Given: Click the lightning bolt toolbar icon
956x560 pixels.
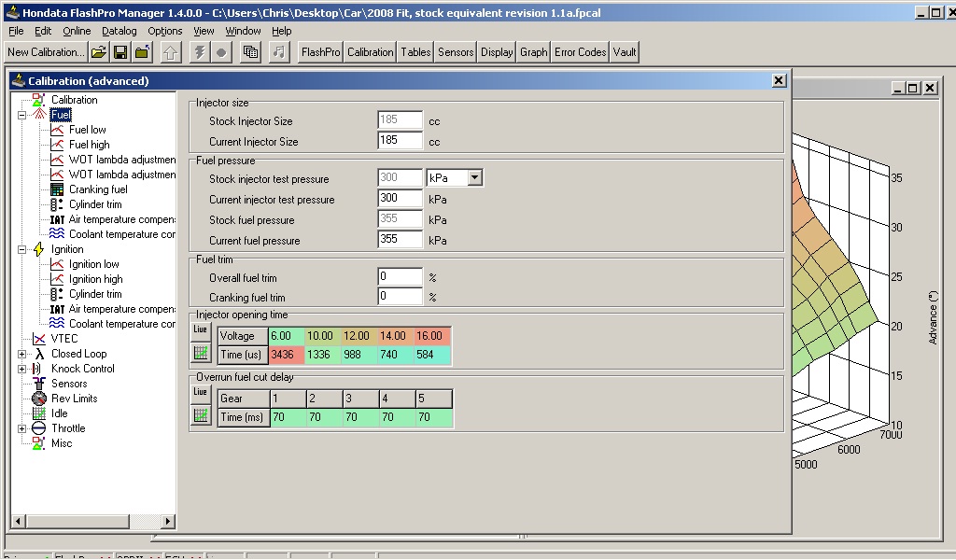Looking at the screenshot, I should (199, 52).
